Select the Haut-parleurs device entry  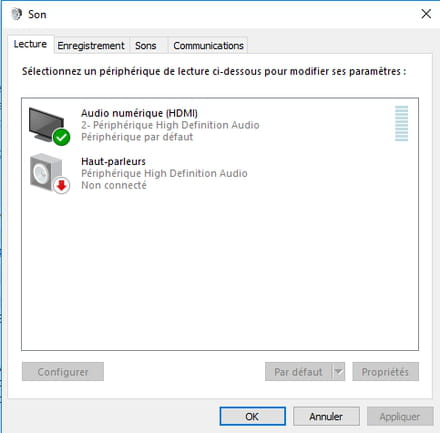[220, 173]
